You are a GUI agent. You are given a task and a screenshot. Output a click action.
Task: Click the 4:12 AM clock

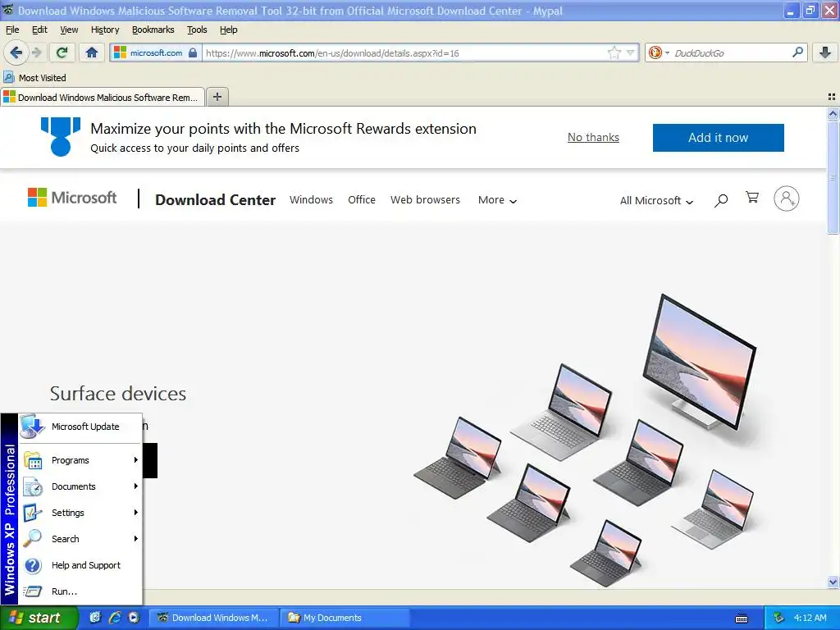point(810,618)
